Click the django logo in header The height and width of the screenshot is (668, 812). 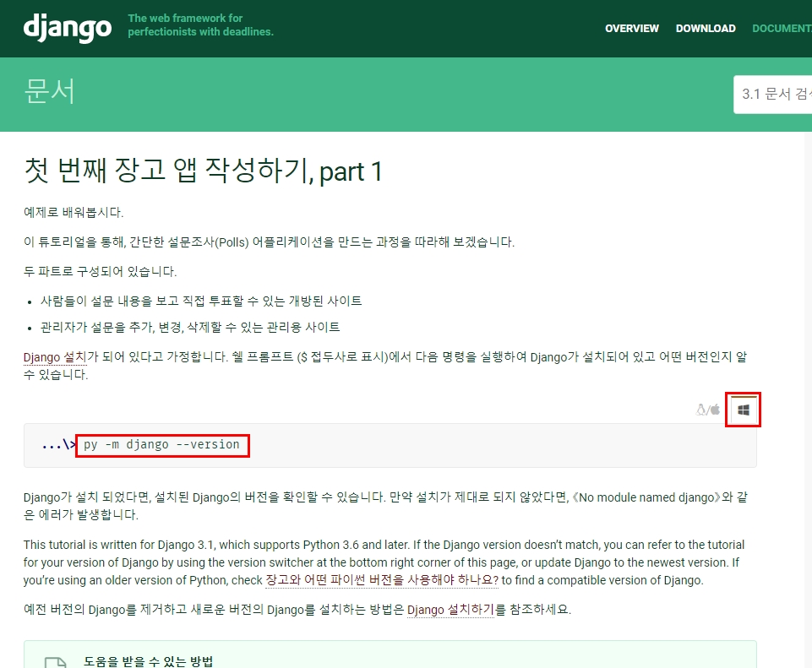click(x=68, y=27)
